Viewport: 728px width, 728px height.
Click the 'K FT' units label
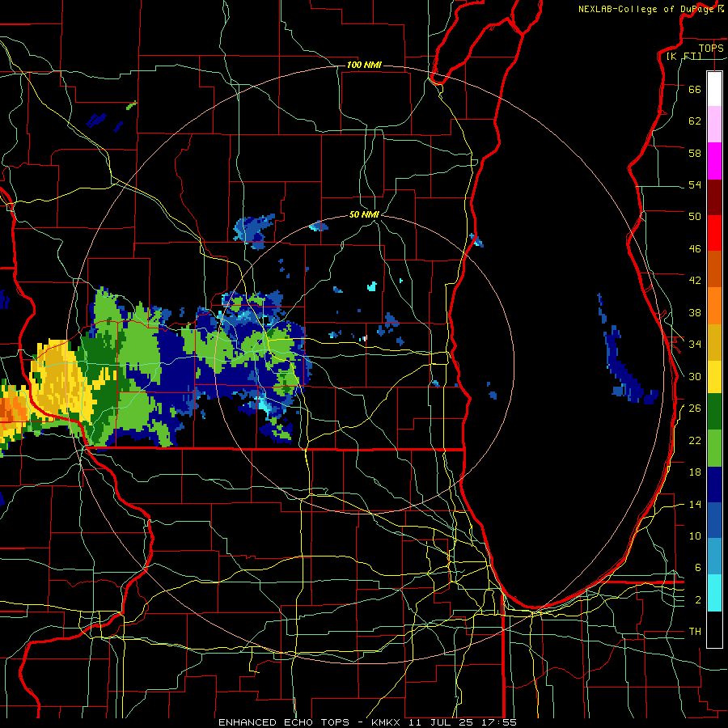coord(684,57)
